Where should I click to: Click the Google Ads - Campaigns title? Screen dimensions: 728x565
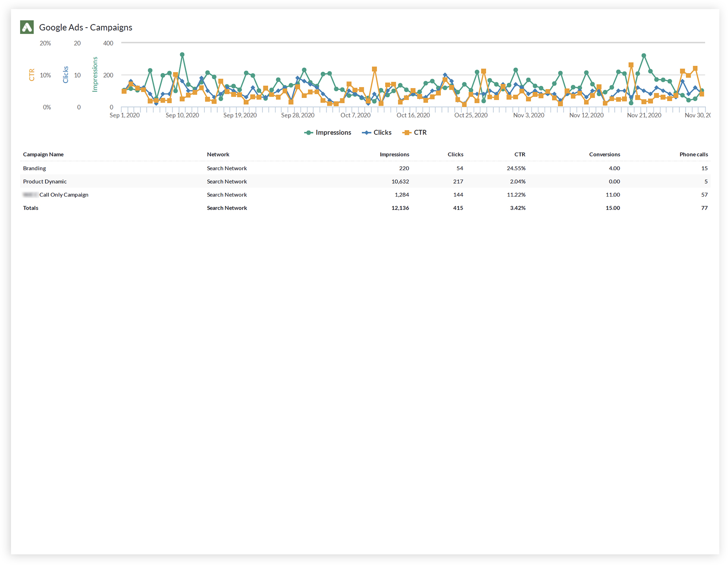click(85, 28)
